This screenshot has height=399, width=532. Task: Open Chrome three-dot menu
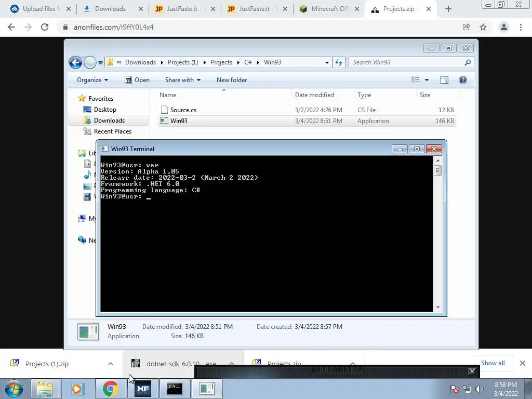(521, 27)
